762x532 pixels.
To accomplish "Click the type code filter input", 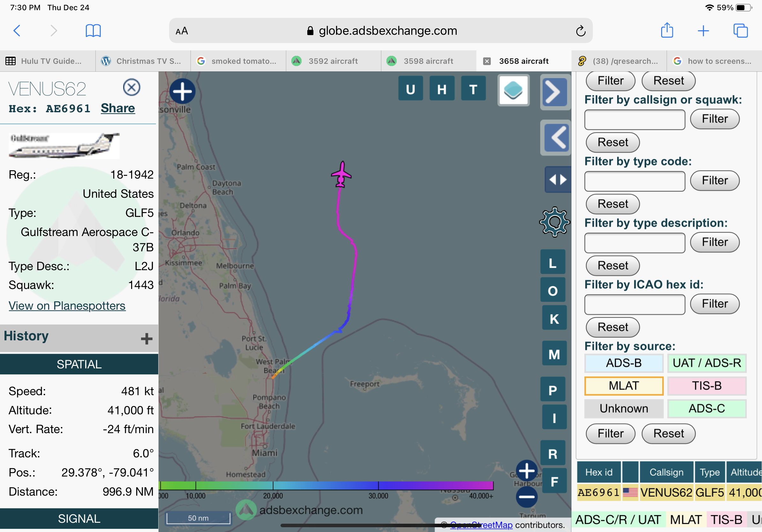I will 634,181.
